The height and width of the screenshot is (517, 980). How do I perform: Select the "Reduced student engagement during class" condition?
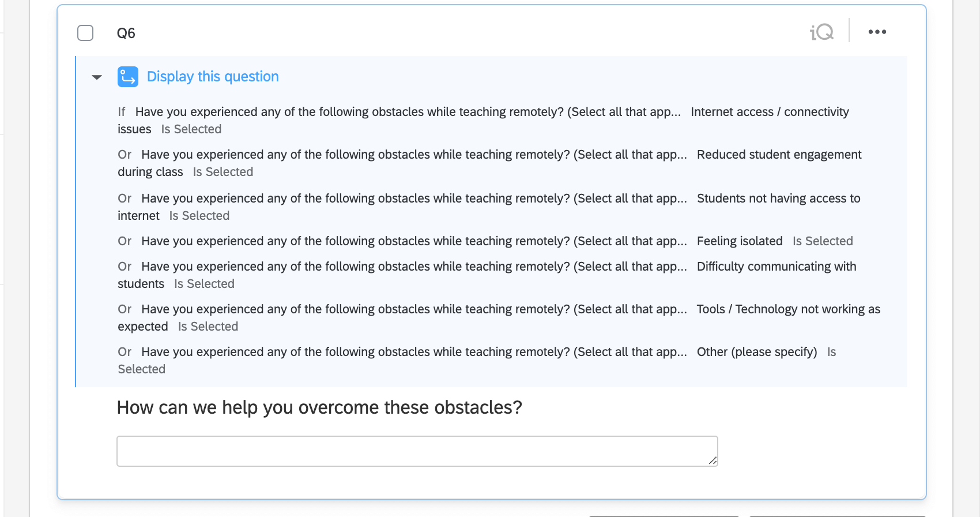click(779, 155)
